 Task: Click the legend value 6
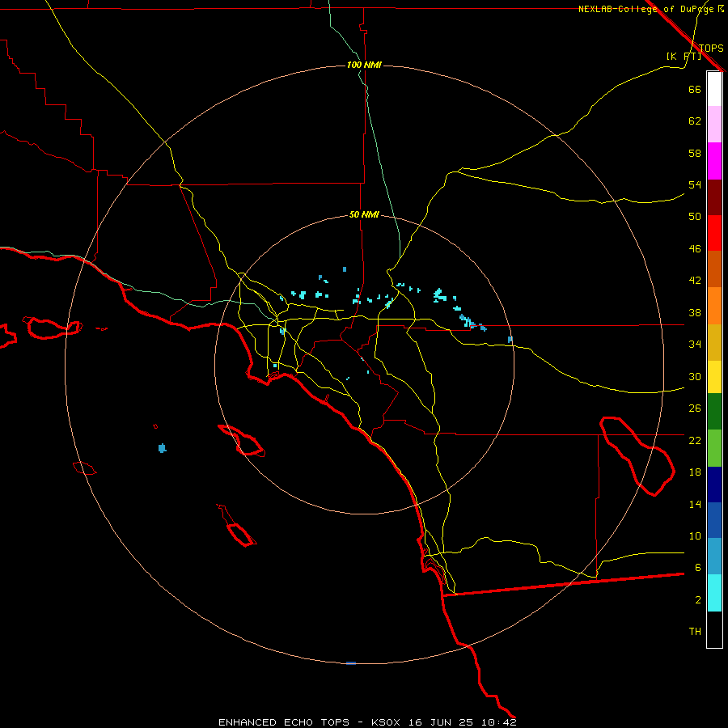pyautogui.click(x=697, y=568)
